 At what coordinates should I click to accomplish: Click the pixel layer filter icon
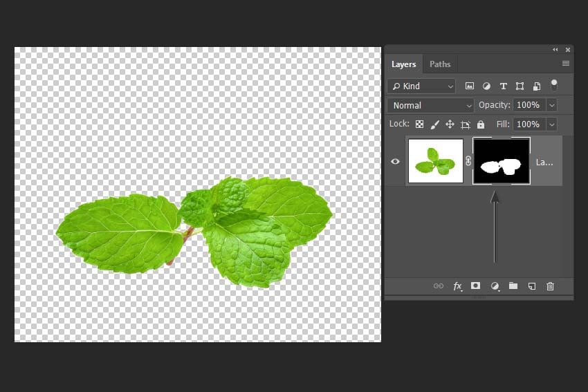pos(470,86)
